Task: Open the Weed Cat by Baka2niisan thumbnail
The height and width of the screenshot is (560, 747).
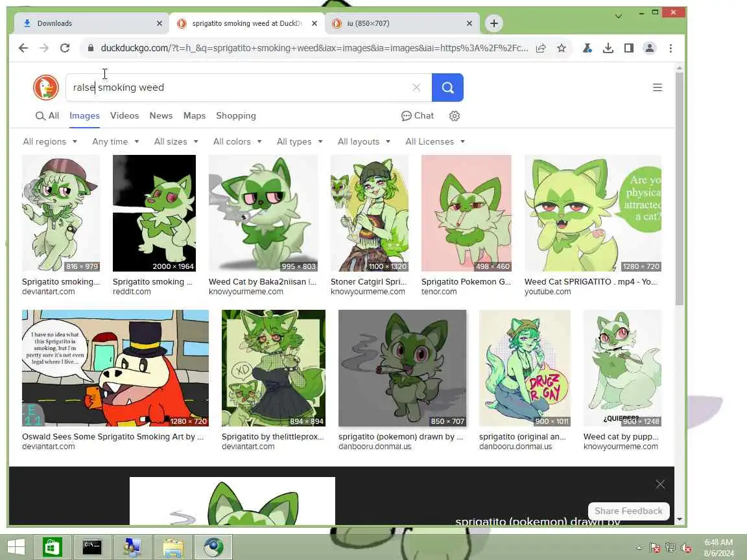Action: coord(263,213)
